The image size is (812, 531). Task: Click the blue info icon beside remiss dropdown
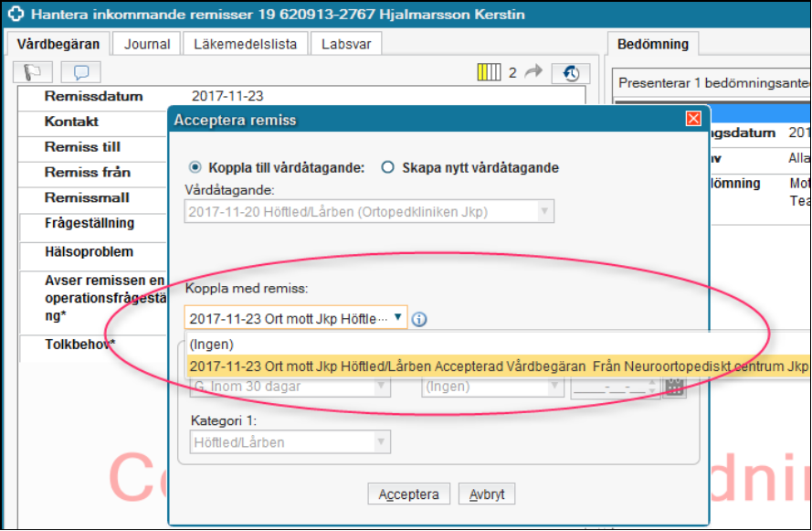coord(420,319)
